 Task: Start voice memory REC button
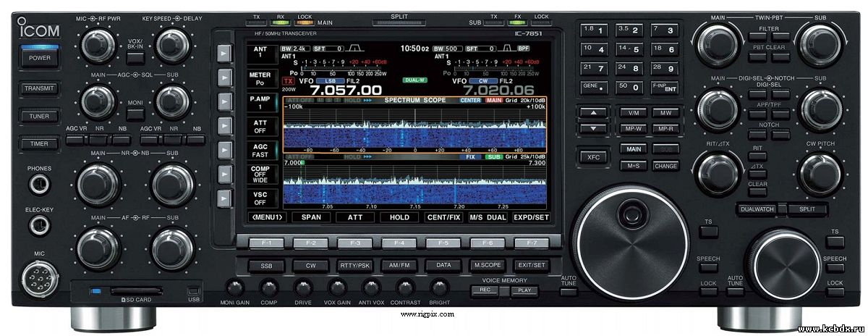click(485, 291)
